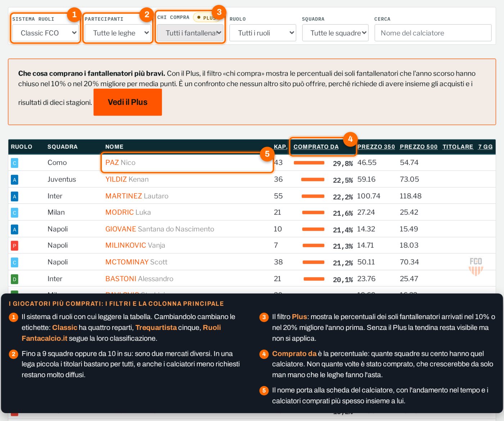Click the Milan team cell in Modric's row
This screenshot has height=421, width=504.
[x=56, y=212]
